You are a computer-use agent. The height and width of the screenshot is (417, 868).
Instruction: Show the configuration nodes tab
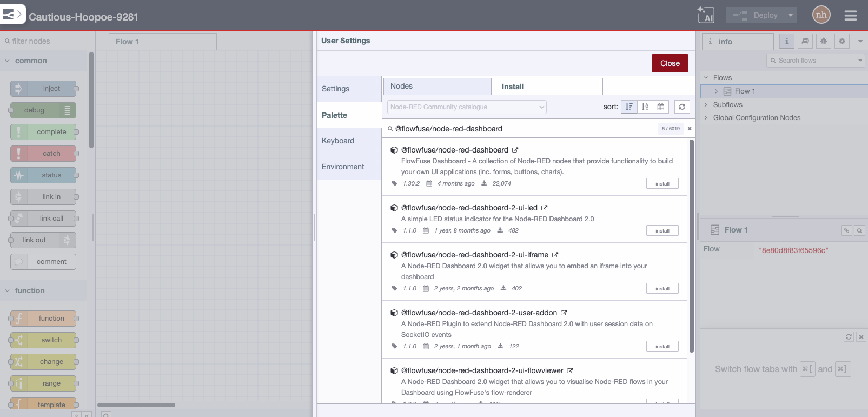pyautogui.click(x=842, y=41)
